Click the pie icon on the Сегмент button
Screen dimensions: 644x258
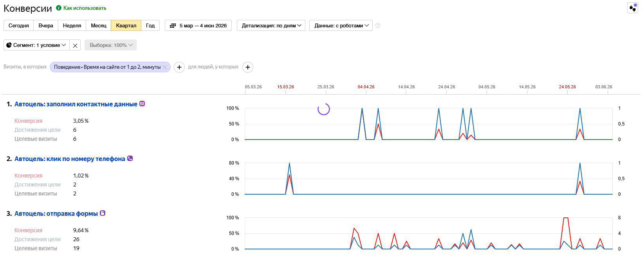point(9,45)
